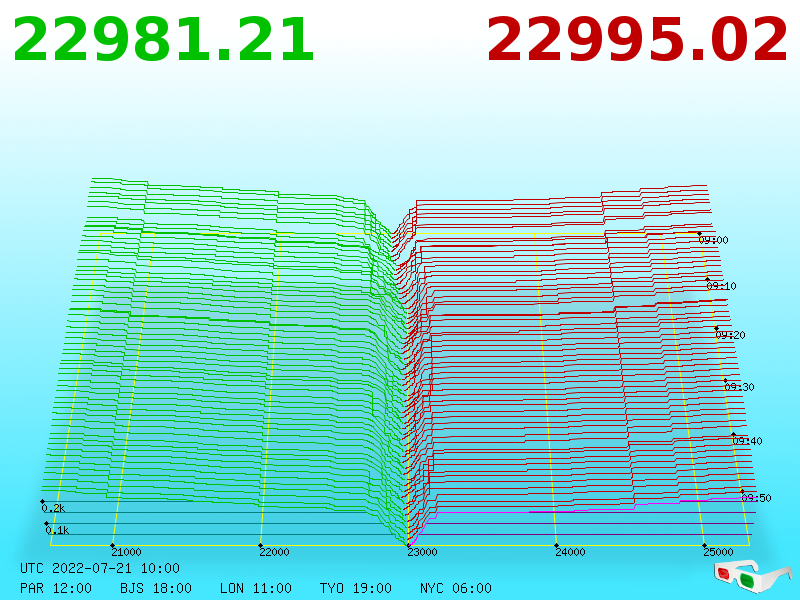
Task: Click the green bid price 22981.21
Action: click(163, 40)
